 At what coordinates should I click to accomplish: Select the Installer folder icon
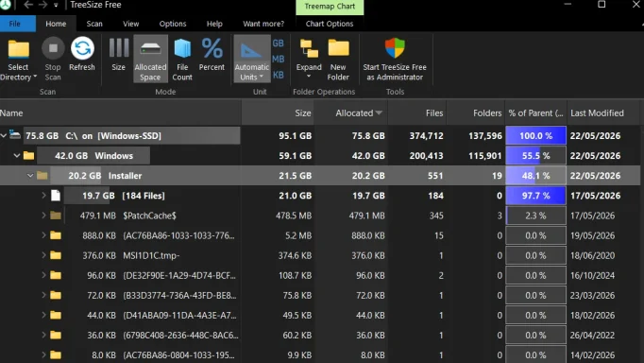[x=42, y=176]
